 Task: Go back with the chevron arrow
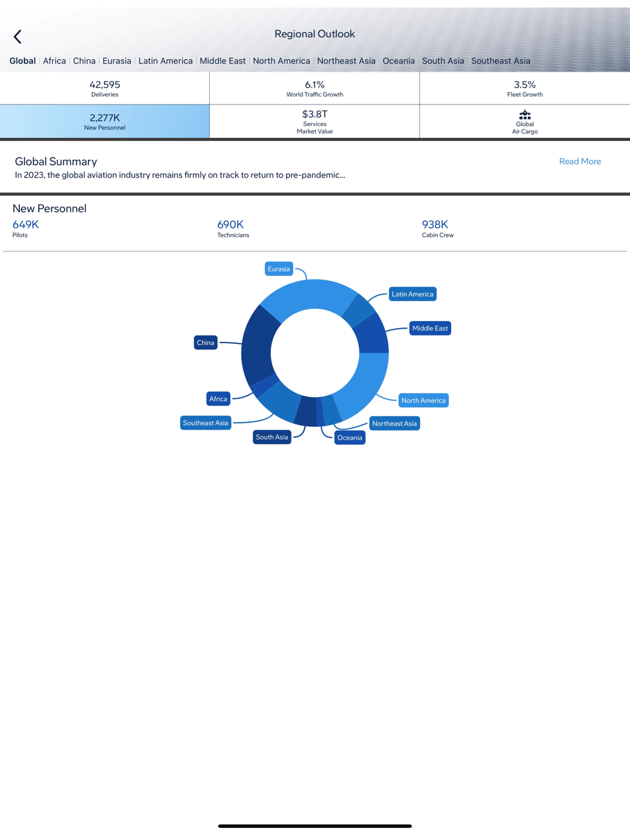point(18,37)
